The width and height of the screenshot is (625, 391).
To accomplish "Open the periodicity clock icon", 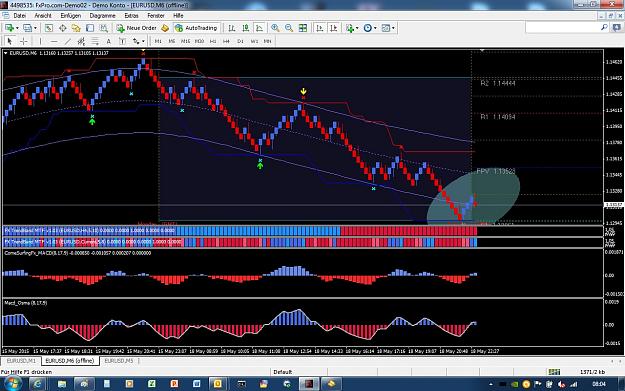I will coord(368,28).
